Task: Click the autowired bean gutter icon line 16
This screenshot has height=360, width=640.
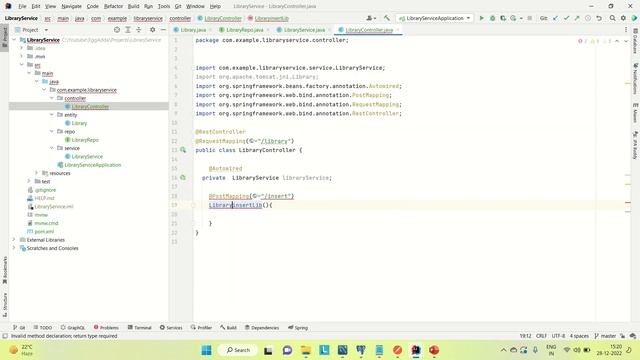Action: point(183,178)
